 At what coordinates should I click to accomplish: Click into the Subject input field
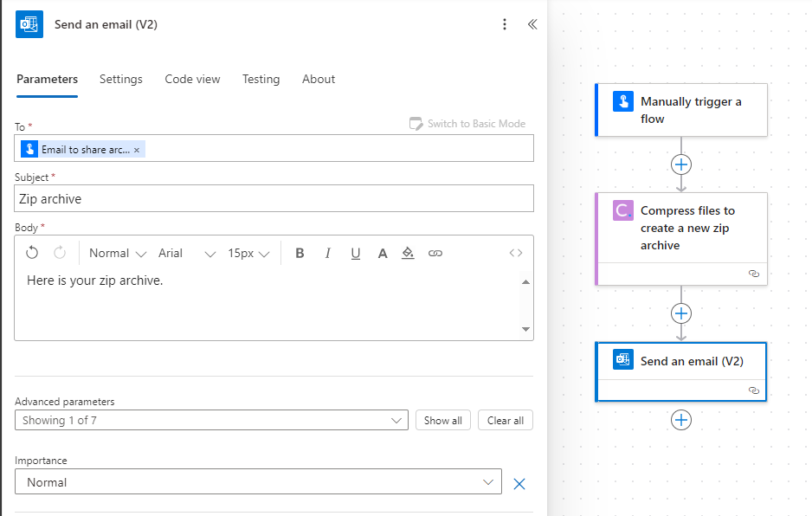pos(274,198)
